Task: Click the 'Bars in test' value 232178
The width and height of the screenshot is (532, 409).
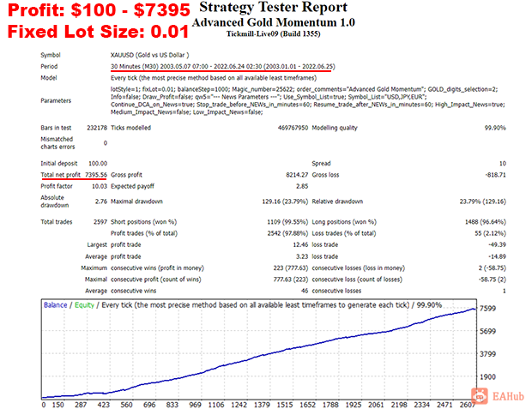Action: [97, 128]
